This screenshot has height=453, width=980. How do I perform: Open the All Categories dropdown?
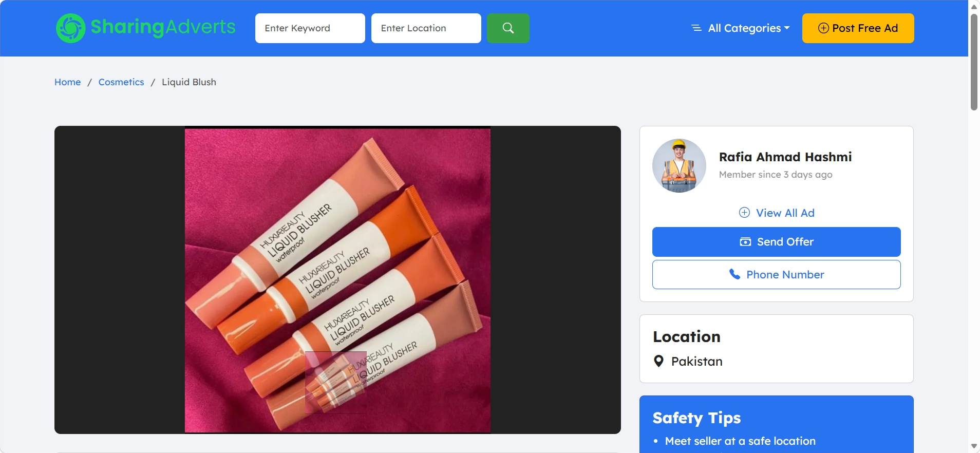(x=741, y=28)
